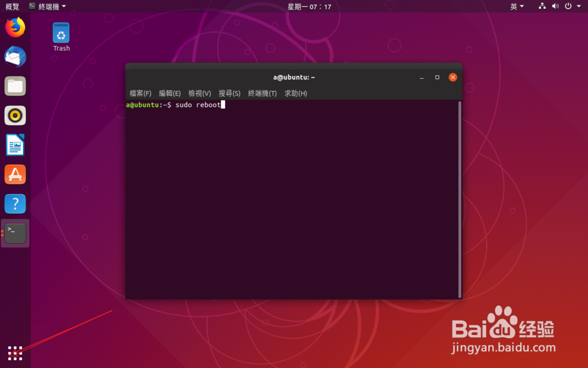Viewport: 588px width, 368px height.
Task: Click the a@ubuntu: ~ title bar
Action: [293, 77]
